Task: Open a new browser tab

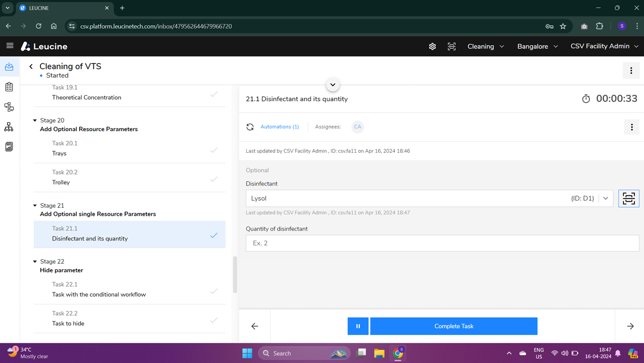Action: [122, 8]
